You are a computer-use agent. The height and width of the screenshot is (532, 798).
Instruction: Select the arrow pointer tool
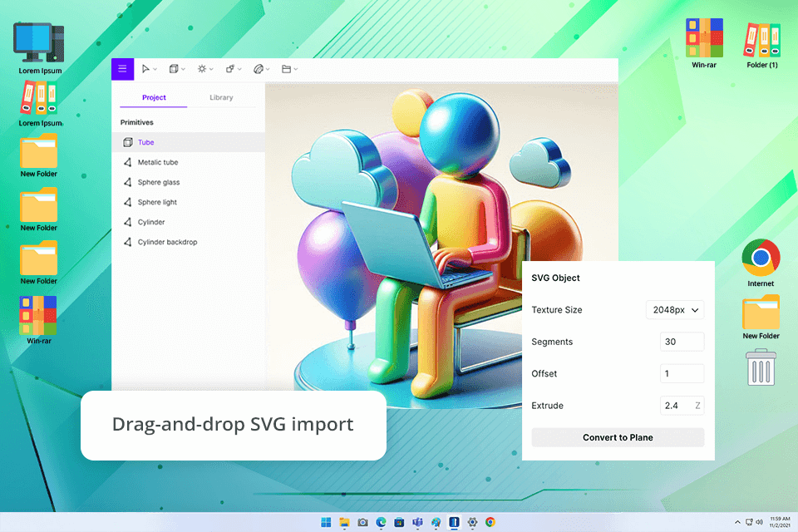click(x=145, y=69)
